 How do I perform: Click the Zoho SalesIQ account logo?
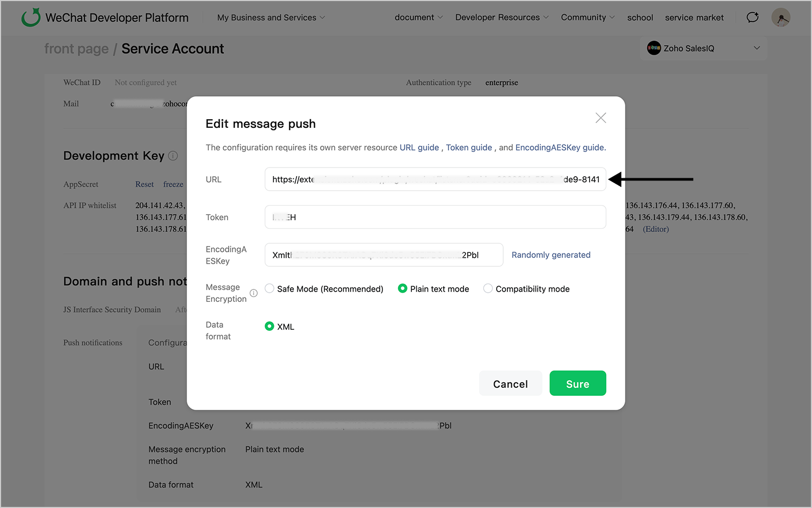point(654,48)
